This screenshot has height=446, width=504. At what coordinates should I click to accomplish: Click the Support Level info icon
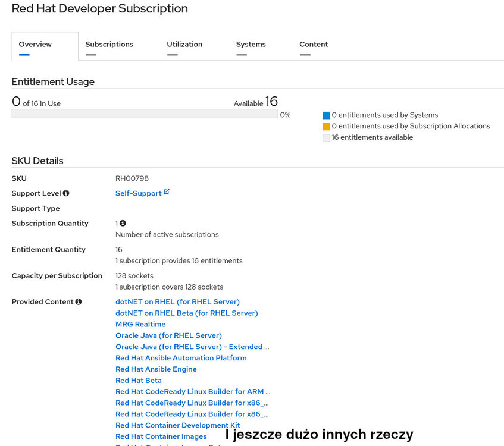(66, 193)
